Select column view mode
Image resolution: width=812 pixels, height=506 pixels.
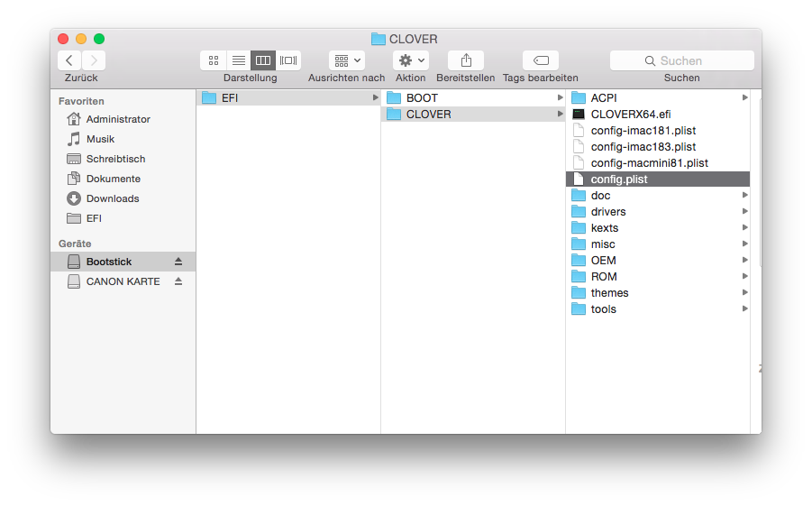pyautogui.click(x=263, y=60)
